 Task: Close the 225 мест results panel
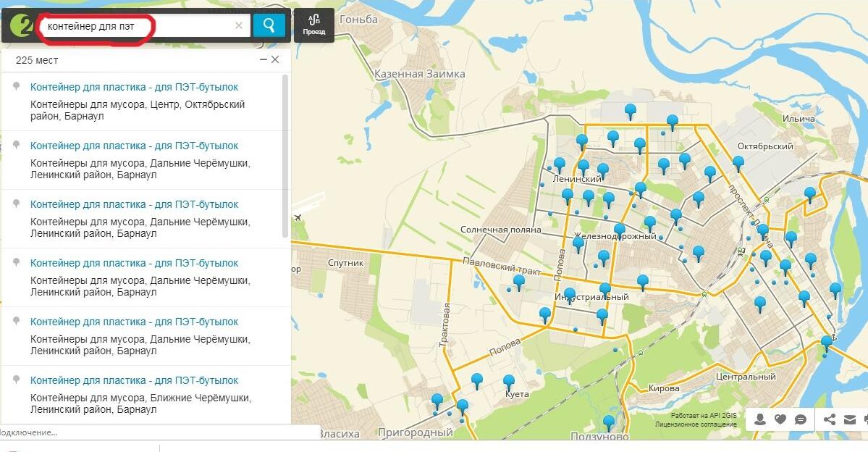274,60
